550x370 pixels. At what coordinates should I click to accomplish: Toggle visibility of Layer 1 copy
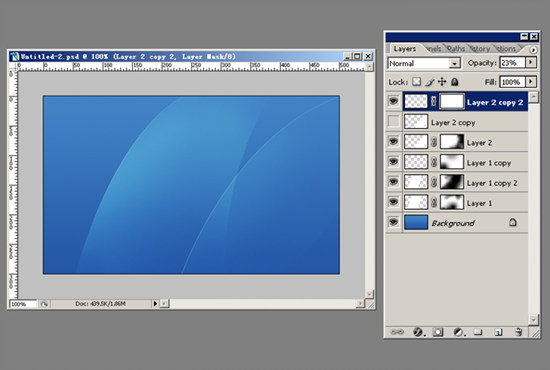pyautogui.click(x=394, y=162)
